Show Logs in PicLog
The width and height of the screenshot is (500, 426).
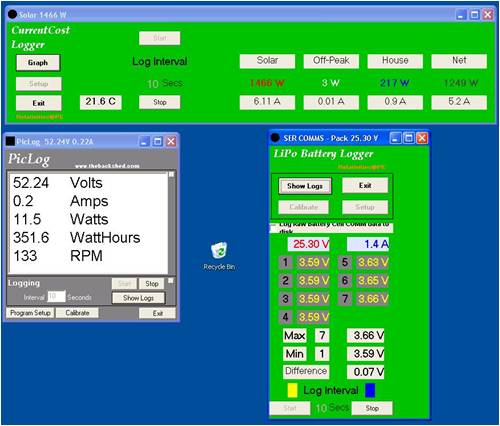tap(138, 298)
